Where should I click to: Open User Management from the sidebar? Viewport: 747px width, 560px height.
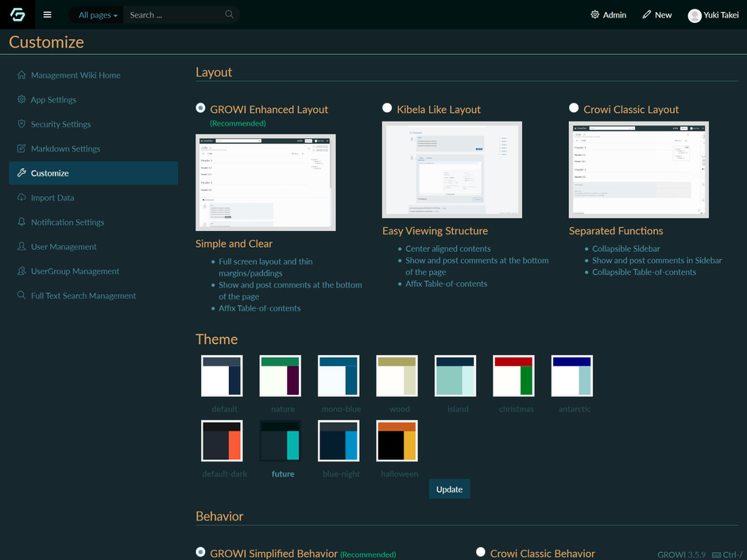64,247
